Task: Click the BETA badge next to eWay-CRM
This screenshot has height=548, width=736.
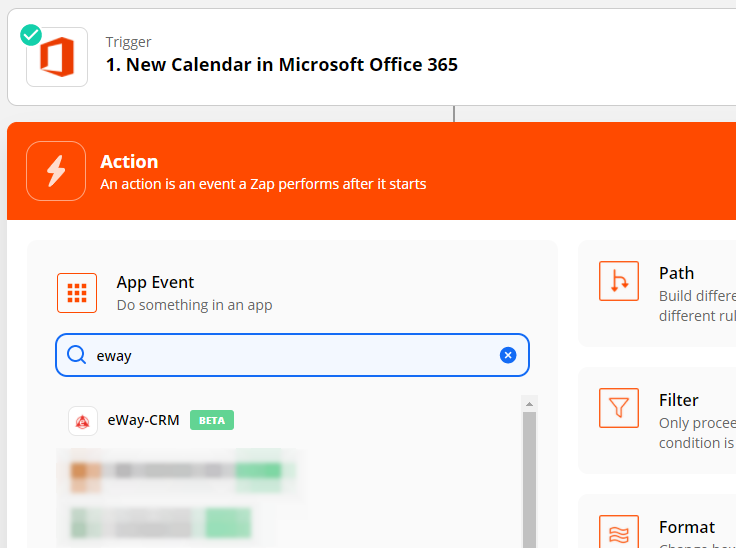Action: [x=212, y=420]
